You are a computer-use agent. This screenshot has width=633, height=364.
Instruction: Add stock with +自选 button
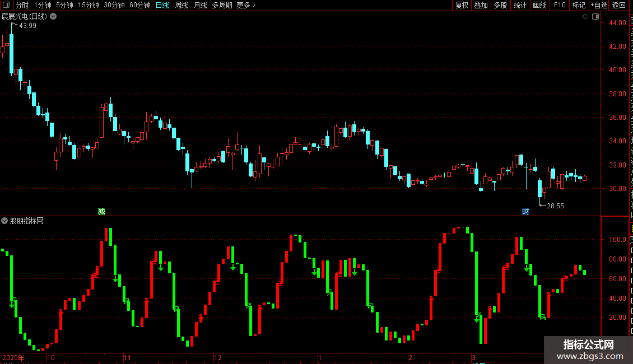click(599, 5)
